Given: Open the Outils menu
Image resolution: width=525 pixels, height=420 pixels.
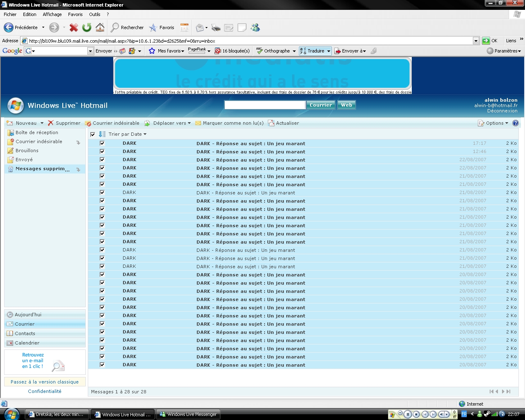Looking at the screenshot, I should [95, 14].
